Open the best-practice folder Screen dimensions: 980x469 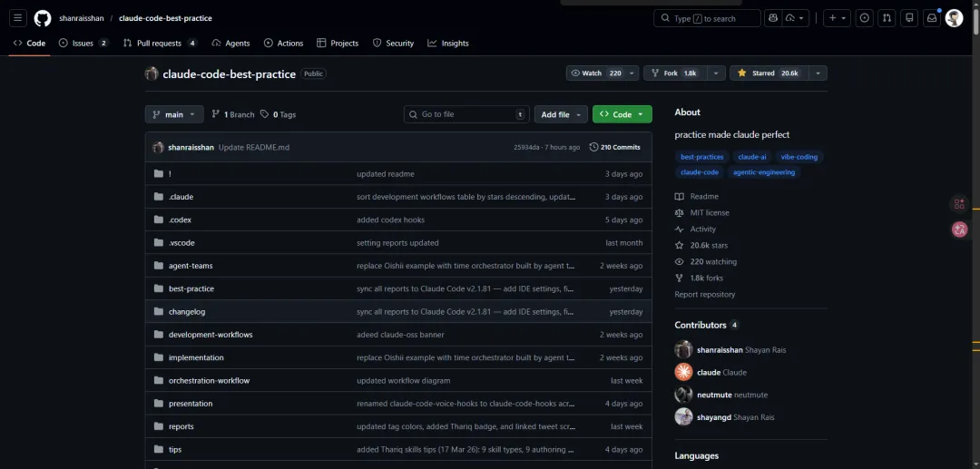[x=191, y=288]
